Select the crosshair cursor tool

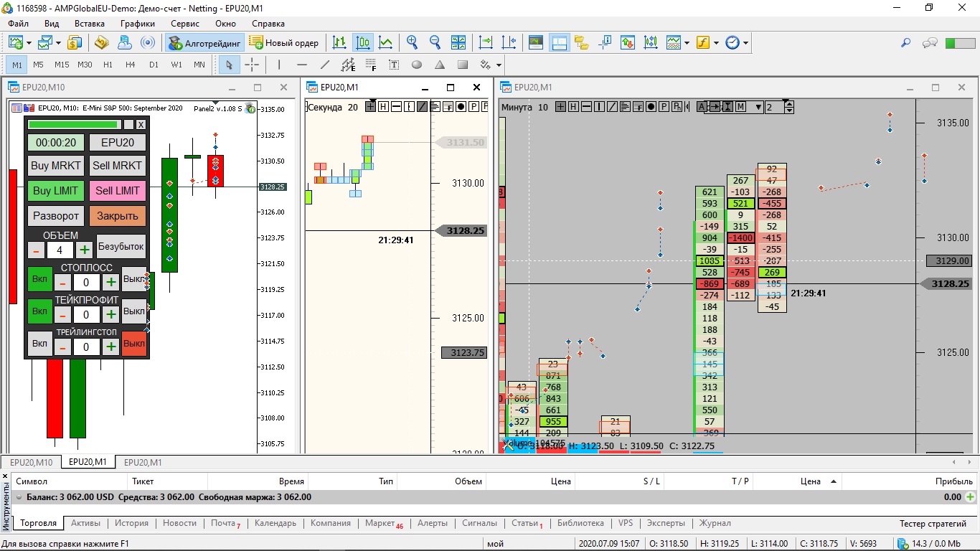pos(252,65)
